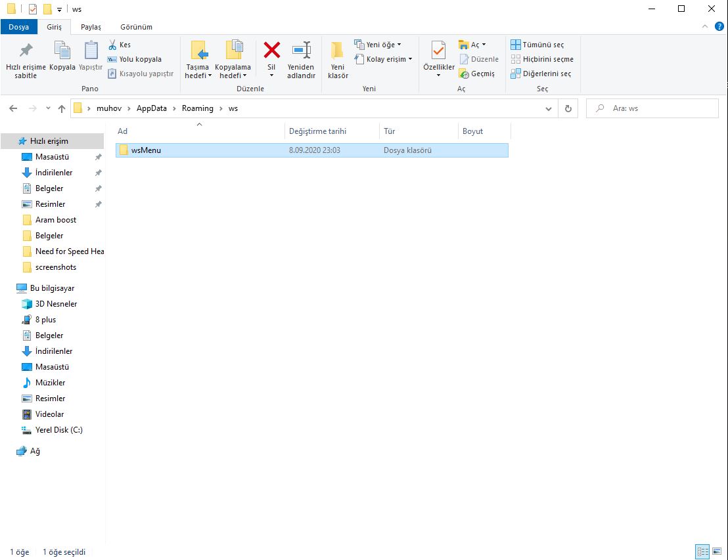Click the Ara: ws search box

(x=652, y=108)
